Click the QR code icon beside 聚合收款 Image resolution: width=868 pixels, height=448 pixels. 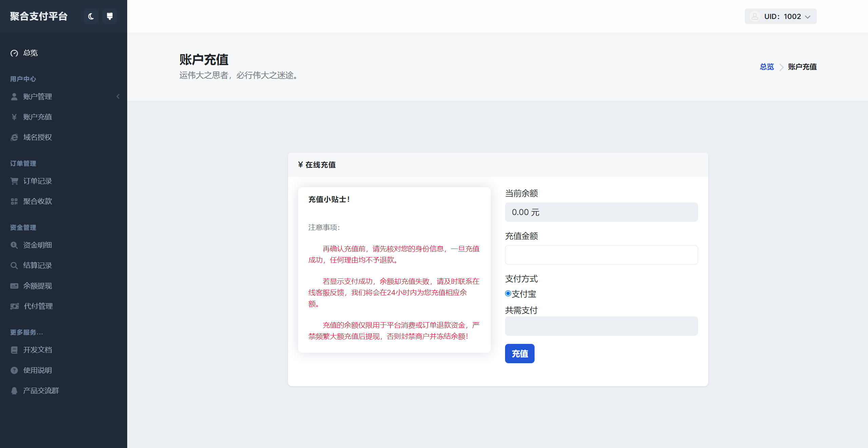coord(14,201)
